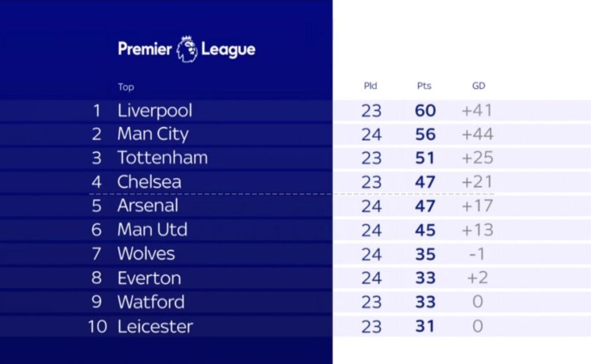The width and height of the screenshot is (591, 364).
Task: Click Leicester's 31 points value
Action: pos(425,327)
